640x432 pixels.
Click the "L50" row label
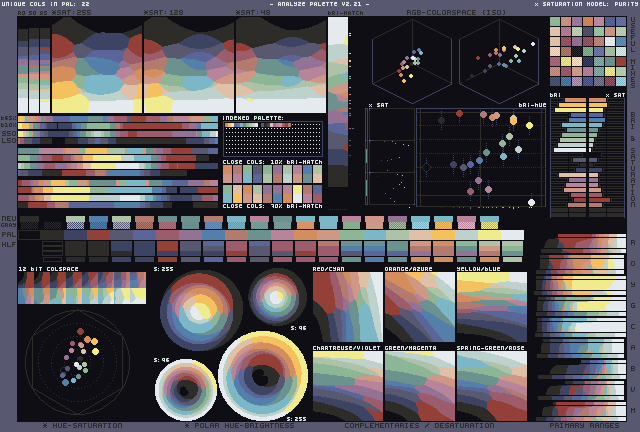(9, 140)
